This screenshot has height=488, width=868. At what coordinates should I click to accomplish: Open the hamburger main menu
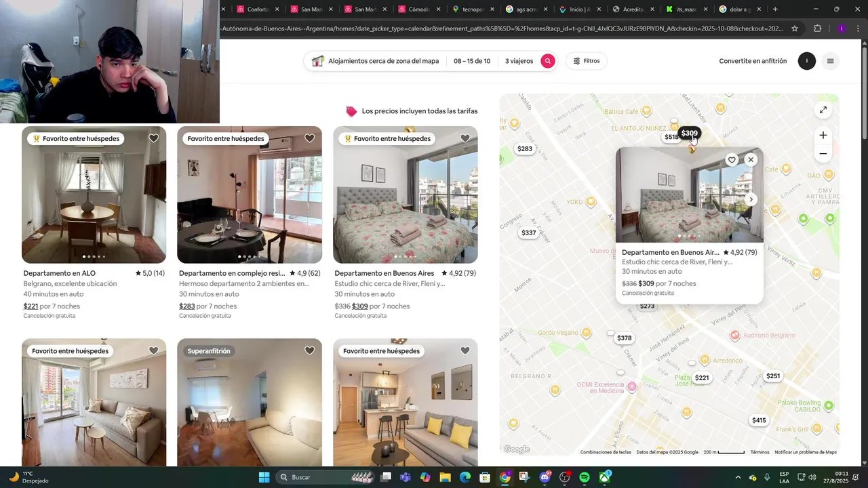tap(830, 61)
